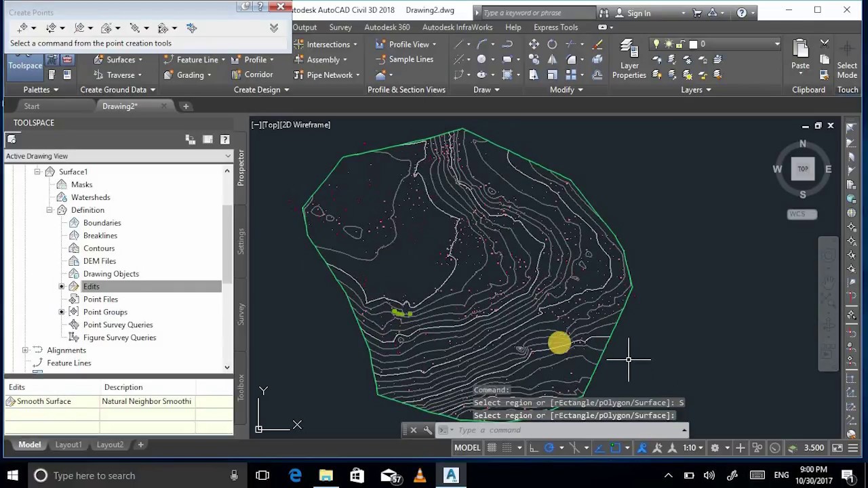The width and height of the screenshot is (868, 488).
Task: Click Sign In
Action: click(x=639, y=12)
